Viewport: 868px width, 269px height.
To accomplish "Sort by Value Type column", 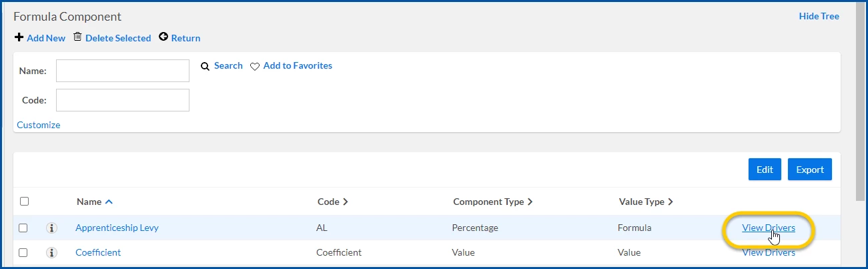I will point(645,202).
